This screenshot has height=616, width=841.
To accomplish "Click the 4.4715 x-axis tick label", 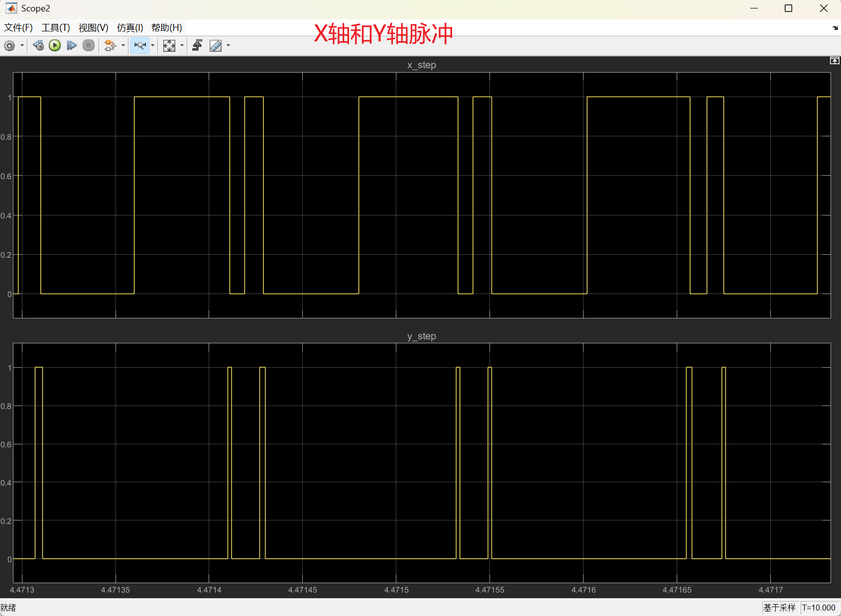I will (x=396, y=590).
